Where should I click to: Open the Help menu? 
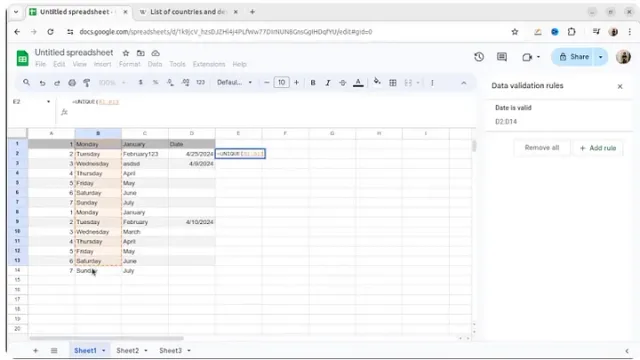point(239,64)
